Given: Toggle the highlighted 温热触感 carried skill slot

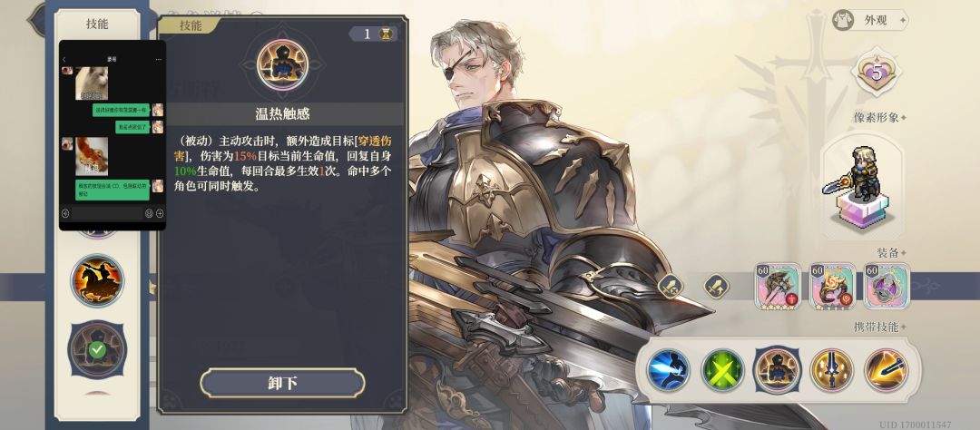Looking at the screenshot, I should 778,370.
